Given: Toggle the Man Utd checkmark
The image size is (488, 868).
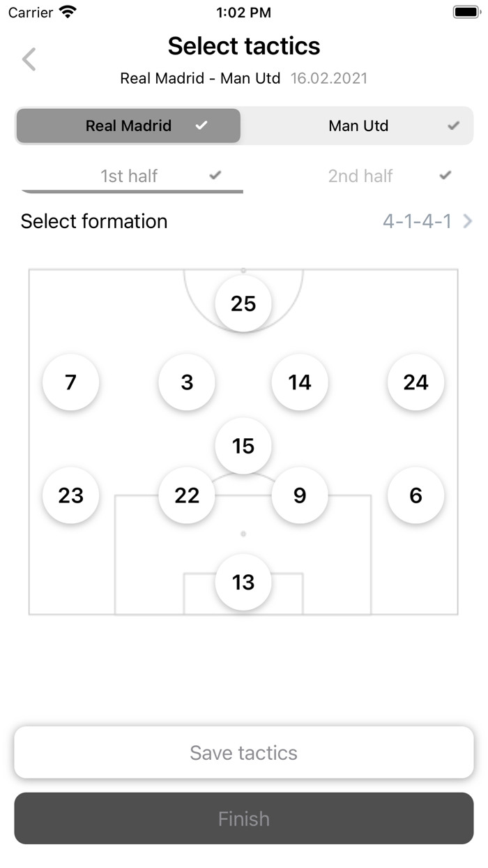Looking at the screenshot, I should (x=453, y=126).
